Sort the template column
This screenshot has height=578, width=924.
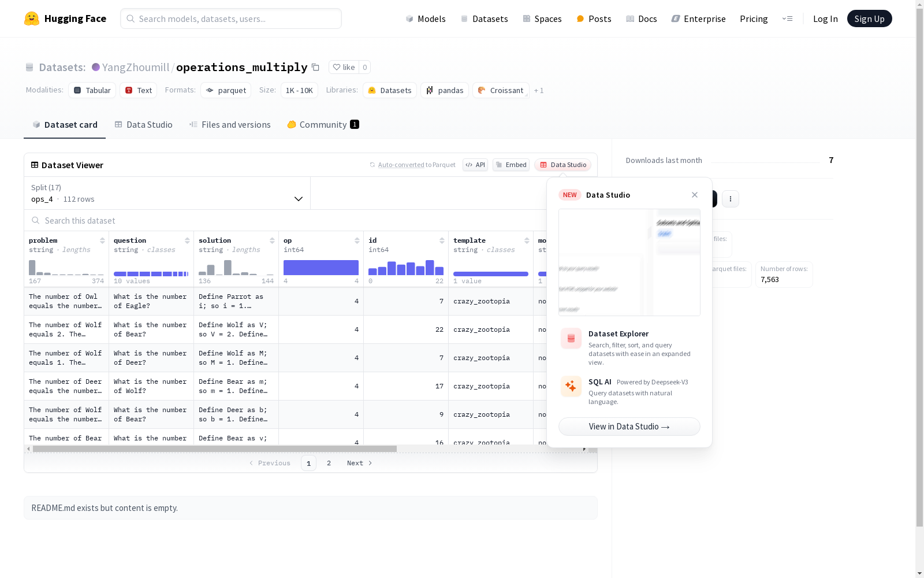click(x=527, y=240)
